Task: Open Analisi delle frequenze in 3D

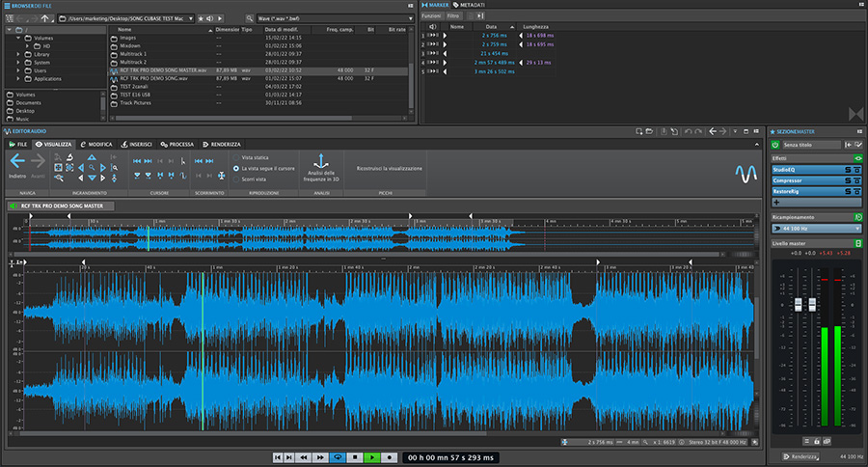Action: pos(321,168)
